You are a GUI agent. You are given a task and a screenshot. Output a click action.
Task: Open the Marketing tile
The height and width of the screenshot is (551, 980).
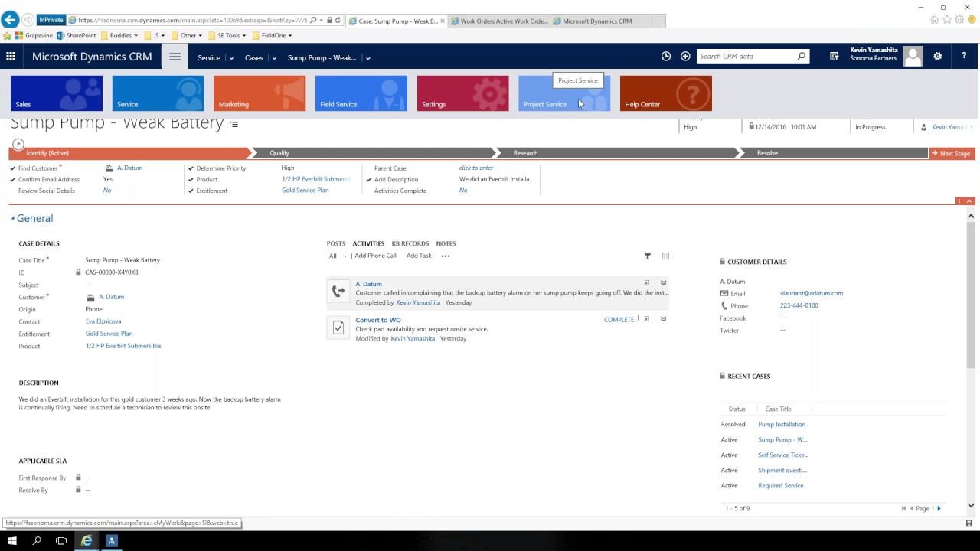click(260, 93)
